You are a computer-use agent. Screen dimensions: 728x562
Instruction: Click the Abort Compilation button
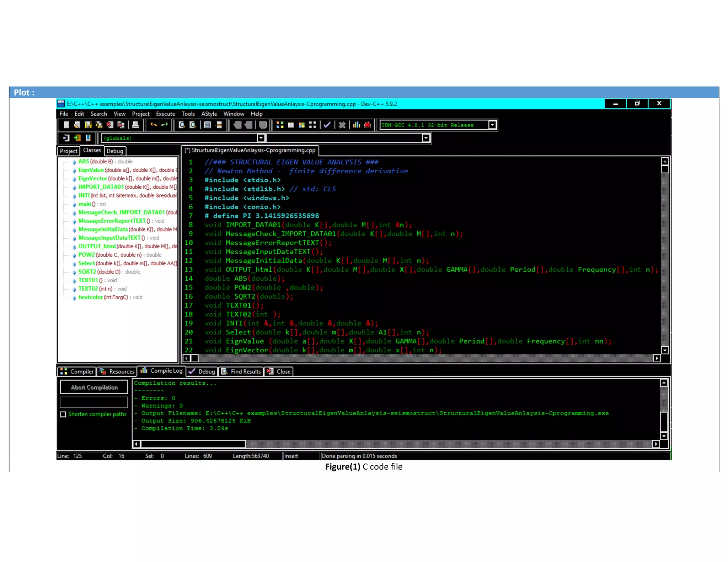click(94, 387)
